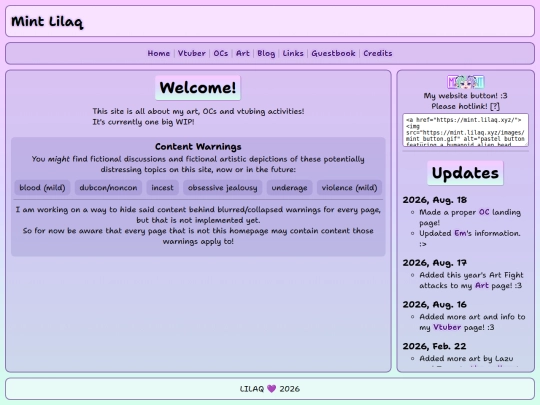The width and height of the screenshot is (540, 405).
Task: Open the Guestbook navigation link
Action: pyautogui.click(x=333, y=53)
